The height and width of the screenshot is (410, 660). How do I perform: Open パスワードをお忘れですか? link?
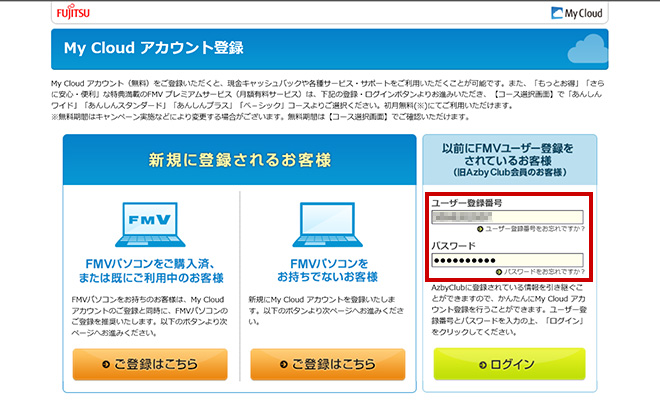point(540,272)
